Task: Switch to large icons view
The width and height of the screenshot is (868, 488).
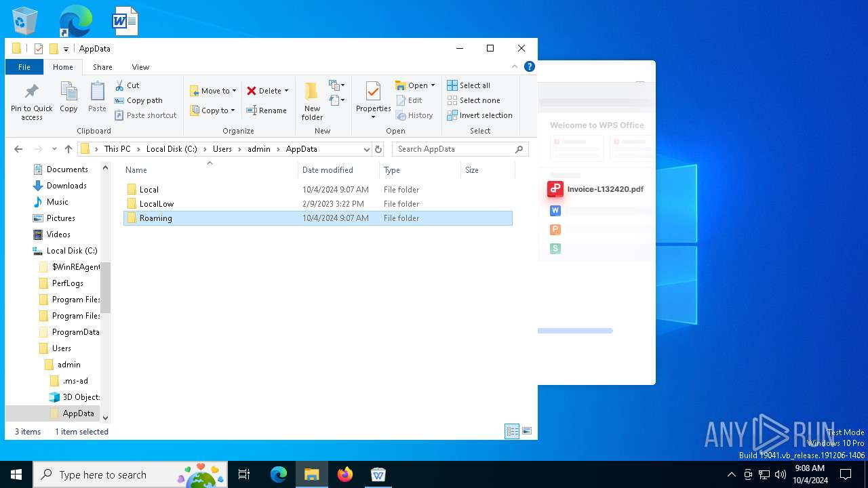Action: tap(526, 431)
